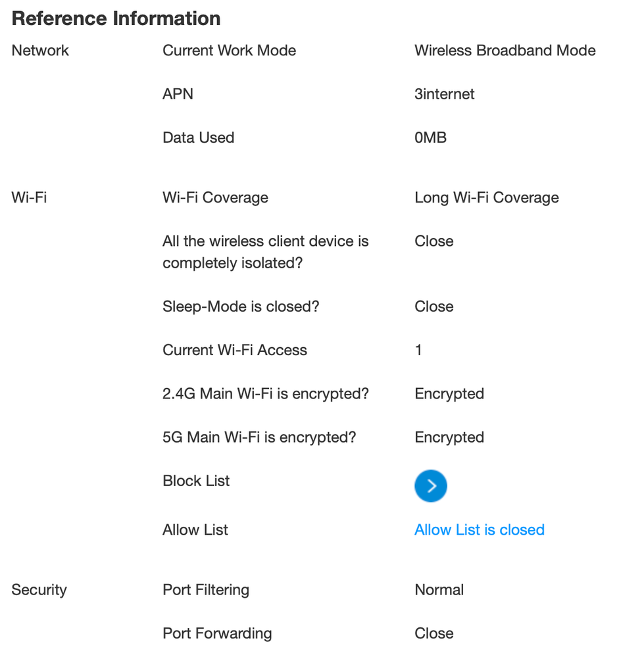The image size is (644, 657).
Task: Select the Port Filtering label
Action: click(x=205, y=590)
